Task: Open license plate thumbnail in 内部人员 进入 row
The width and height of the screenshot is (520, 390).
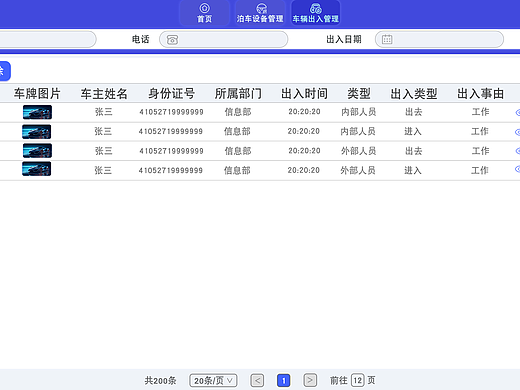Action: [37, 132]
